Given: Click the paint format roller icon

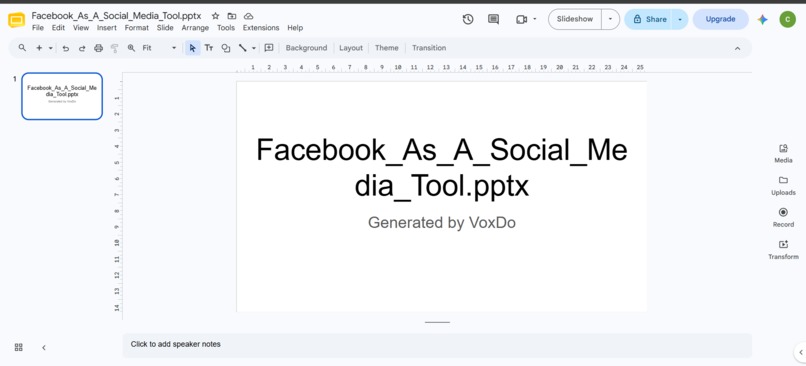Looking at the screenshot, I should point(115,48).
